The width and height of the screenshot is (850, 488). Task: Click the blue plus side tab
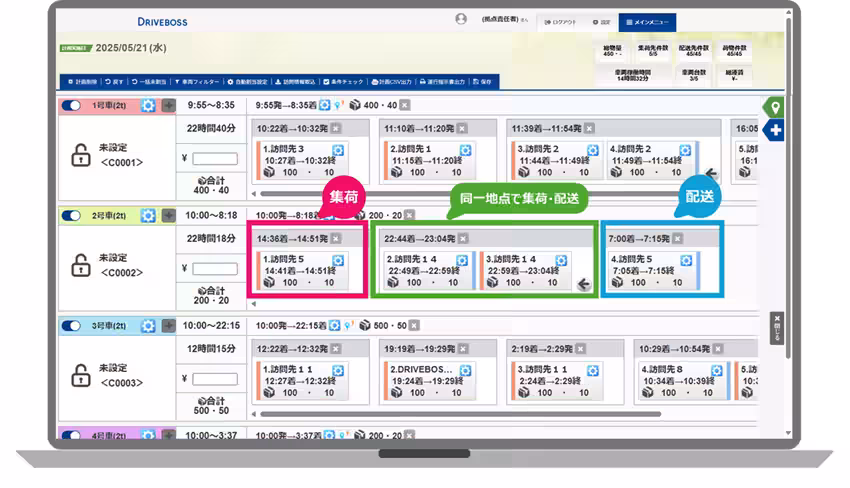[x=775, y=131]
